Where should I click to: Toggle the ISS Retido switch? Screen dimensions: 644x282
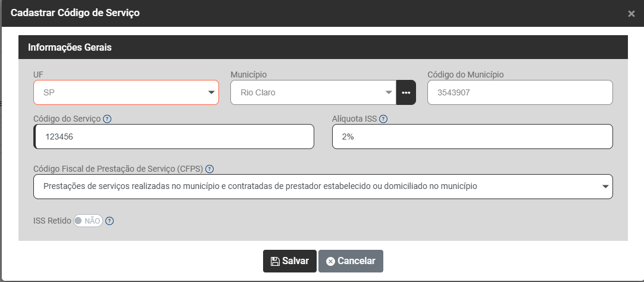(x=88, y=221)
